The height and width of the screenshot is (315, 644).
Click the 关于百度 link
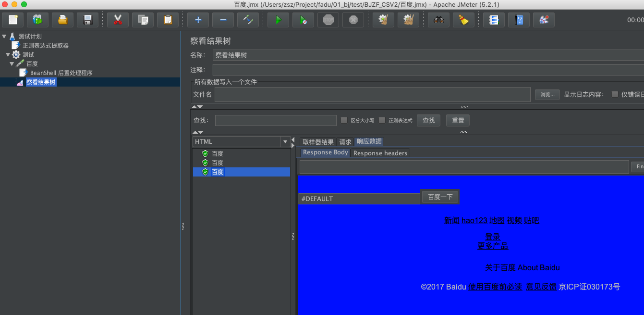500,268
